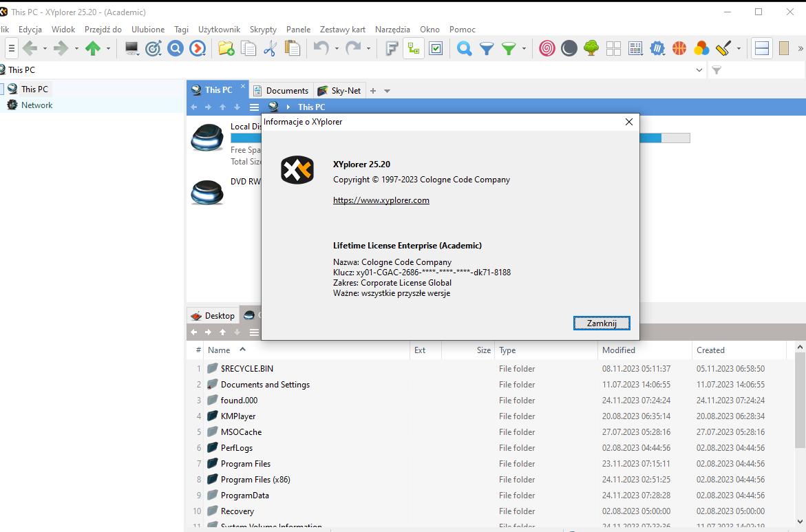Click the Paste clipboard icon
Viewport: 806px width, 532px height.
tap(292, 49)
